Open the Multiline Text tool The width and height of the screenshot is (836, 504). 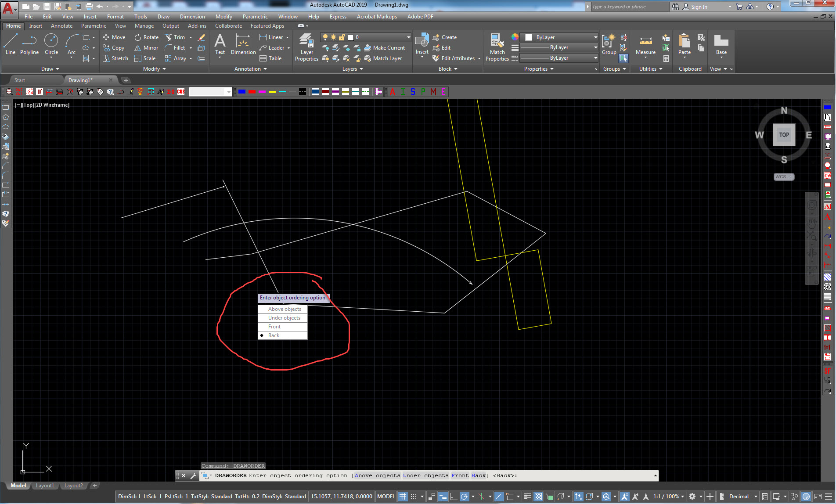(x=220, y=44)
